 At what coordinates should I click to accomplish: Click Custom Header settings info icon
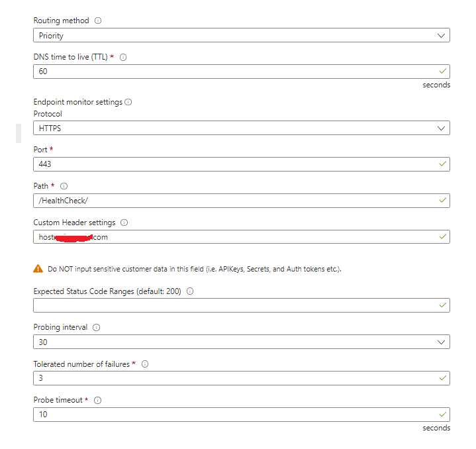coord(124,223)
